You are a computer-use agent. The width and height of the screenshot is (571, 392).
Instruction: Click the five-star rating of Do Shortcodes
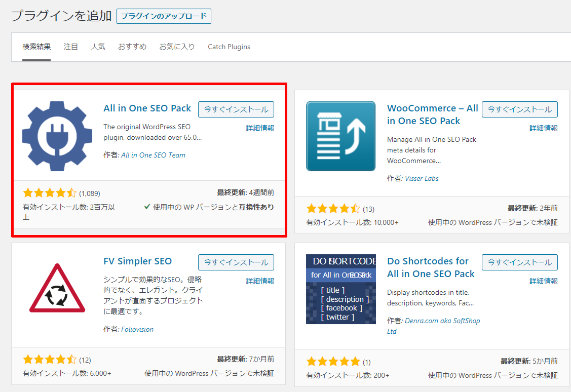[333, 361]
